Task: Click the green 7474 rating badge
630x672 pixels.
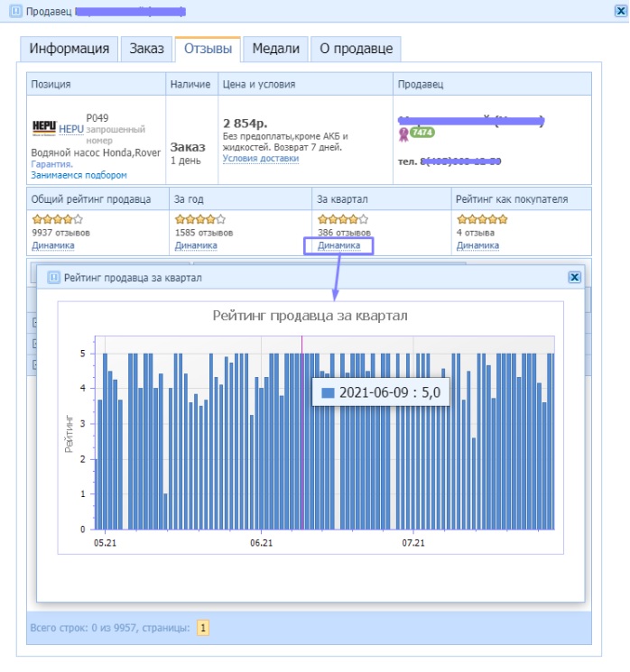Action: [422, 133]
